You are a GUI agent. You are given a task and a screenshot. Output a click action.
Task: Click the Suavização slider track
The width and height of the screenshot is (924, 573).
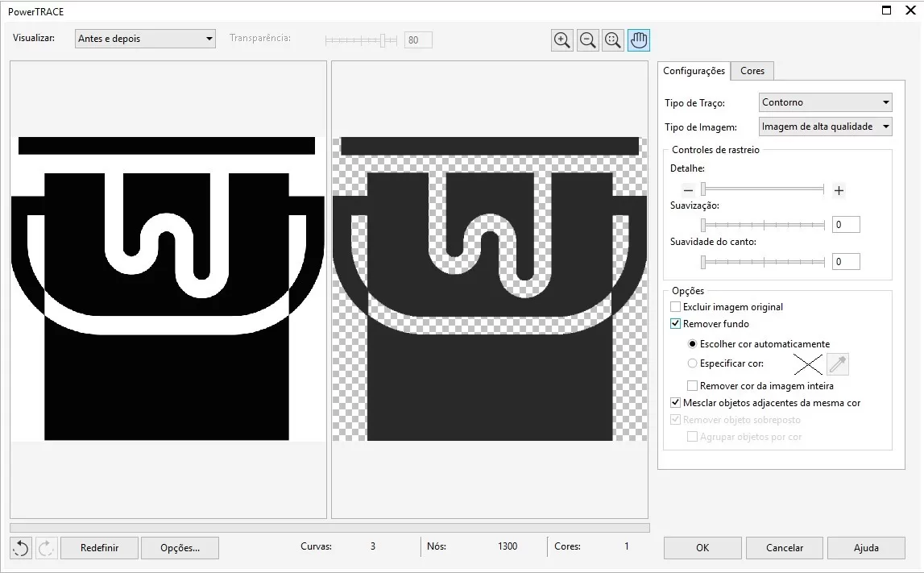[x=763, y=225]
